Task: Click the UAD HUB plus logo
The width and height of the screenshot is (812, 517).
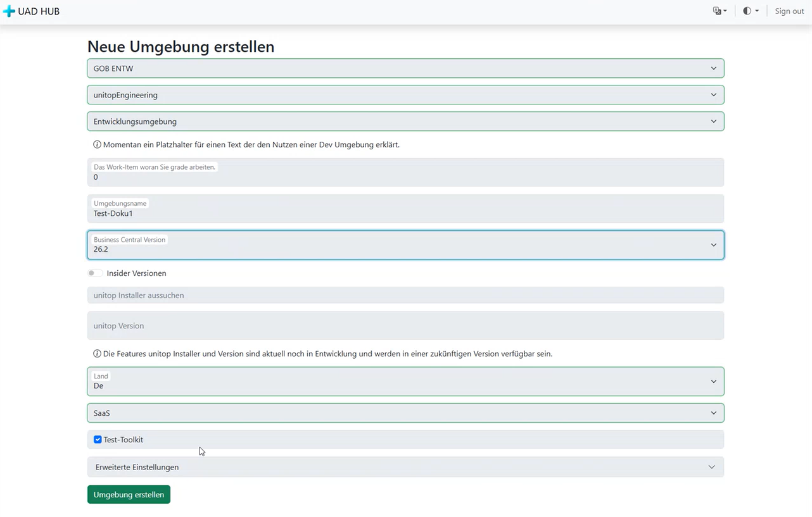Action: [x=8, y=11]
